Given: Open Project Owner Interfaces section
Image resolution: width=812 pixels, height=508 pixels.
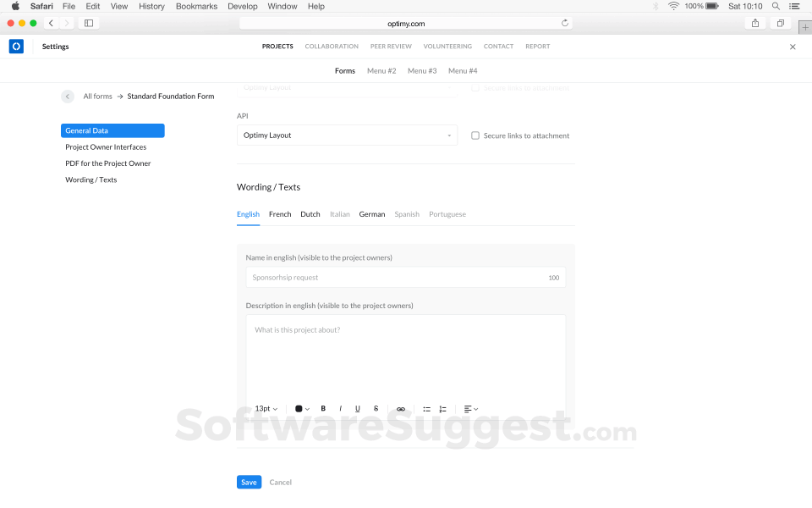Looking at the screenshot, I should coord(106,147).
